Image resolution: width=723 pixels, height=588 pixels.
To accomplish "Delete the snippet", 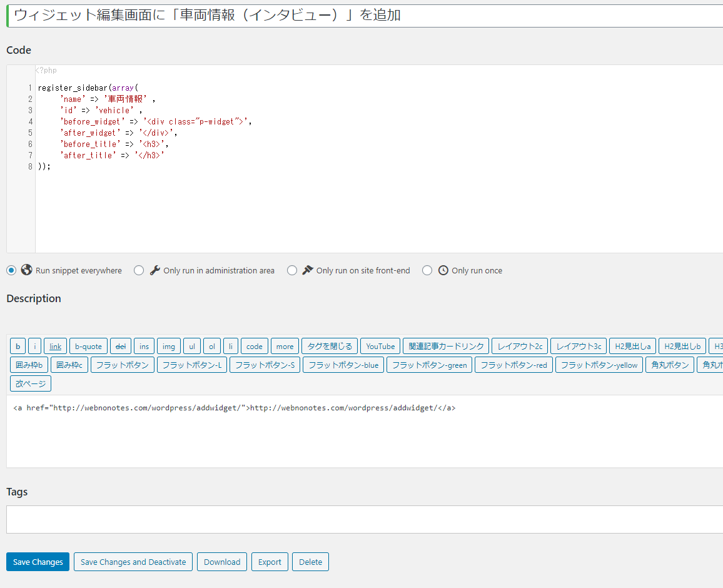I will click(x=311, y=562).
